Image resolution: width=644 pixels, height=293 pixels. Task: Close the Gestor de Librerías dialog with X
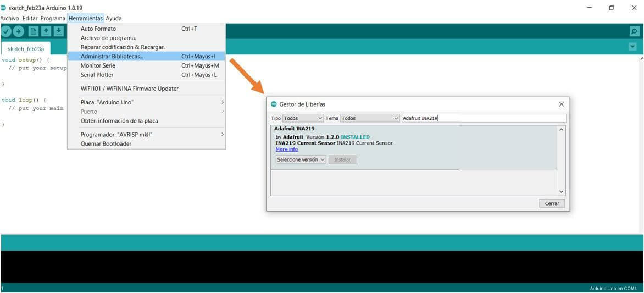[561, 104]
